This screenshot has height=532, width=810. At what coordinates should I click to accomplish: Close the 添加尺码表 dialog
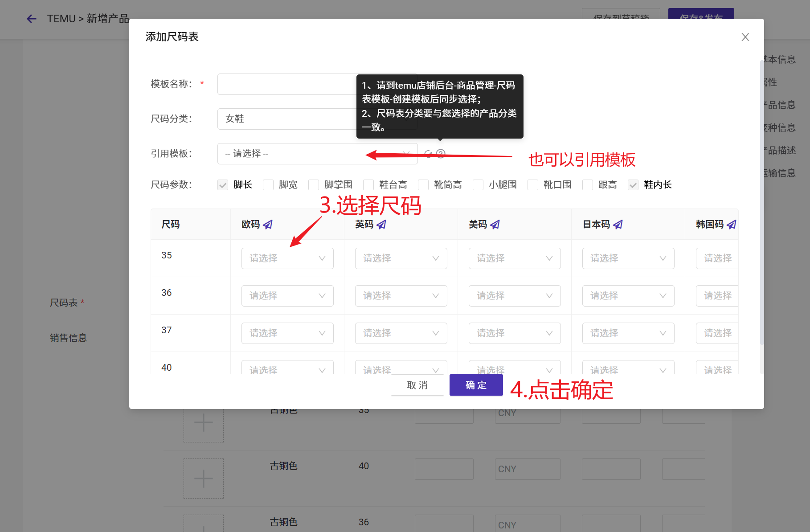(745, 37)
